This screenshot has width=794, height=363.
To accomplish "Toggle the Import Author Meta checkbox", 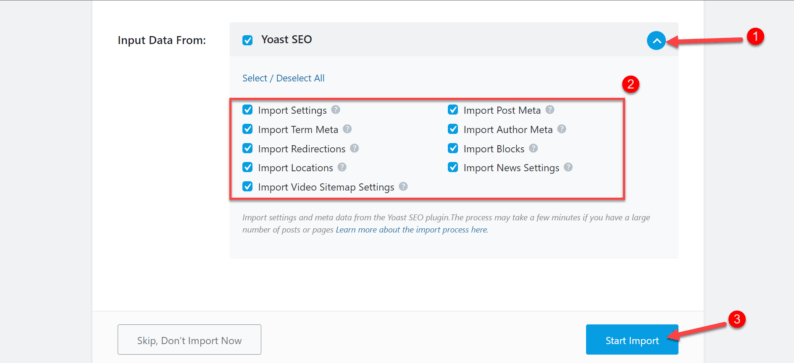I will point(453,129).
